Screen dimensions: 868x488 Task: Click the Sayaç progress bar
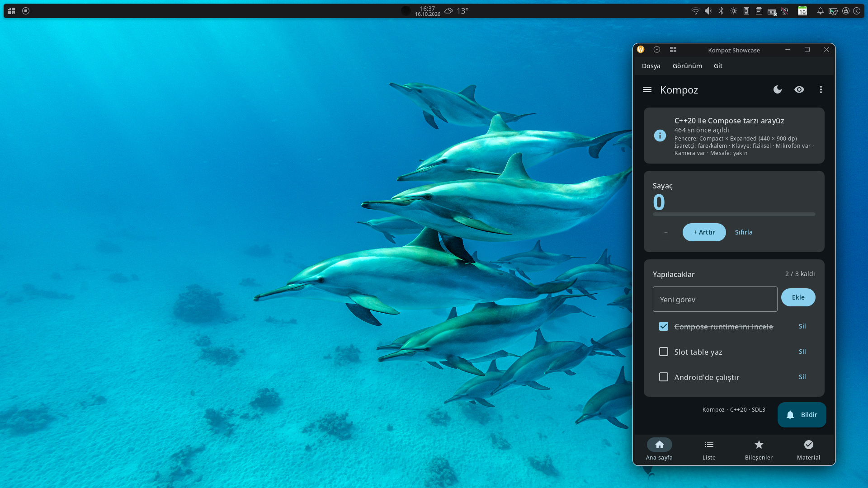[734, 214]
